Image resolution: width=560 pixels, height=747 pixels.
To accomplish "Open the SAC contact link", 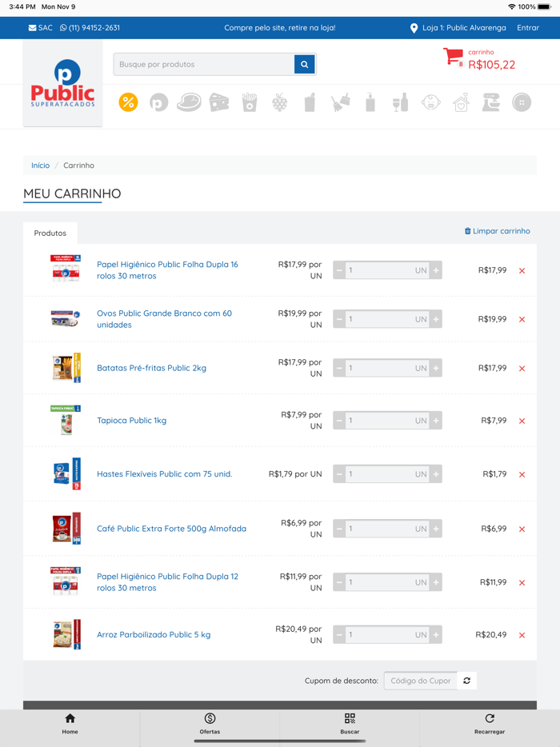I will click(41, 28).
